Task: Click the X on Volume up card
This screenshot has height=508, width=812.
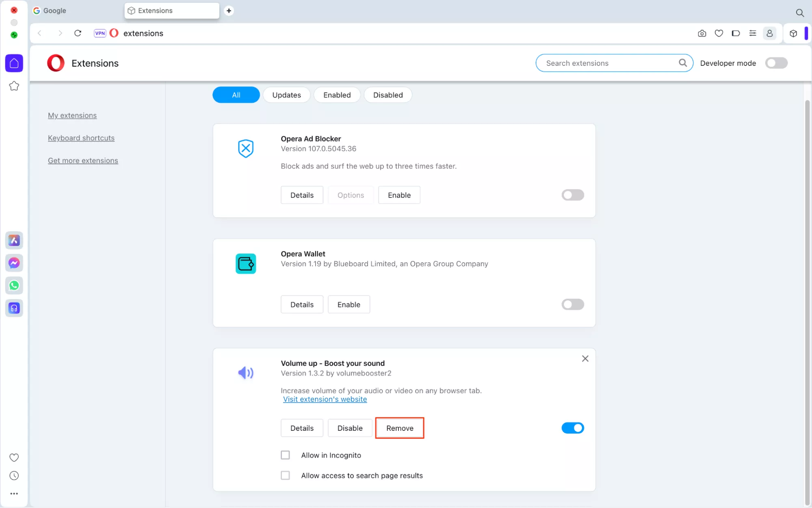Action: (585, 358)
